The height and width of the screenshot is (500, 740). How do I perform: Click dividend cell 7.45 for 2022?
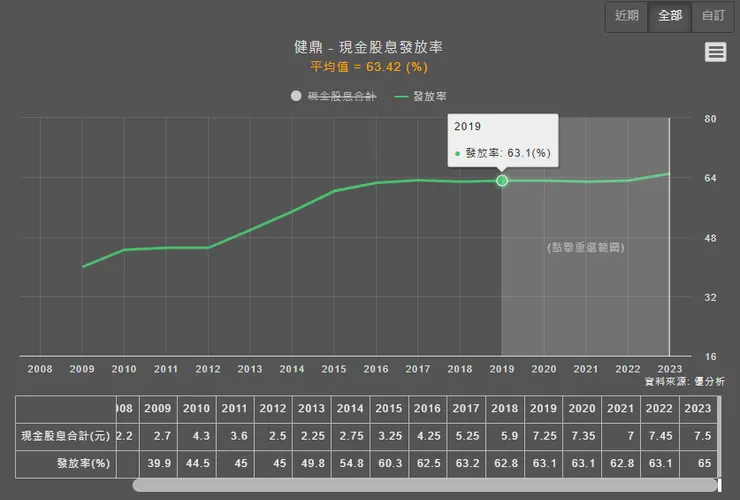coord(660,436)
